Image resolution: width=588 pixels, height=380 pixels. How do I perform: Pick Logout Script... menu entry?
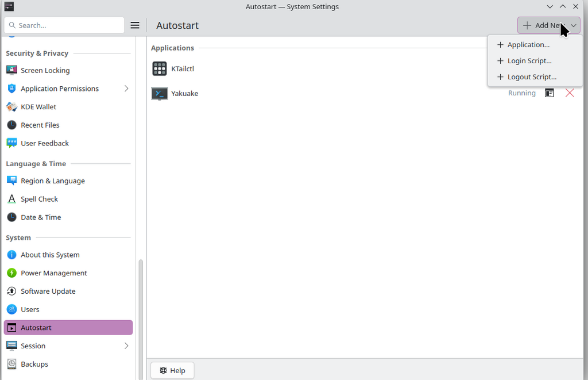click(x=532, y=77)
